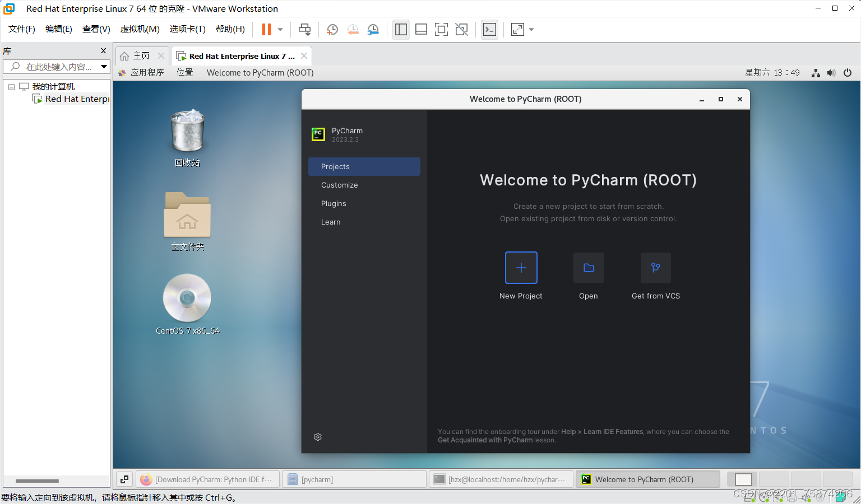The width and height of the screenshot is (861, 504).
Task: Open the 虚拟机(M) menu
Action: click(140, 29)
